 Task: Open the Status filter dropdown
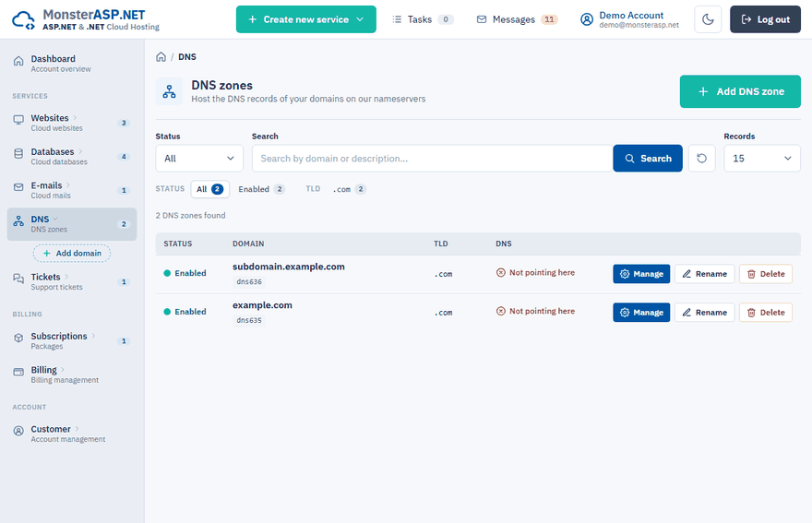tap(199, 159)
